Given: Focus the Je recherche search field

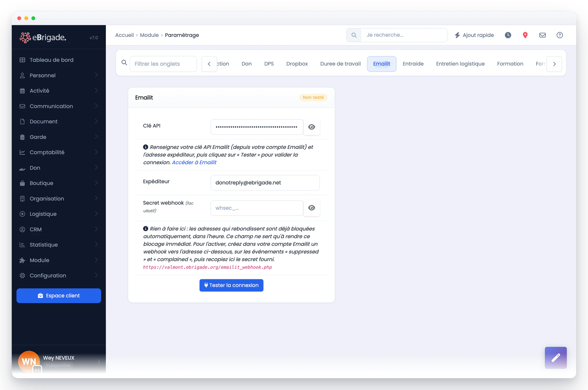Looking at the screenshot, I should [x=404, y=35].
